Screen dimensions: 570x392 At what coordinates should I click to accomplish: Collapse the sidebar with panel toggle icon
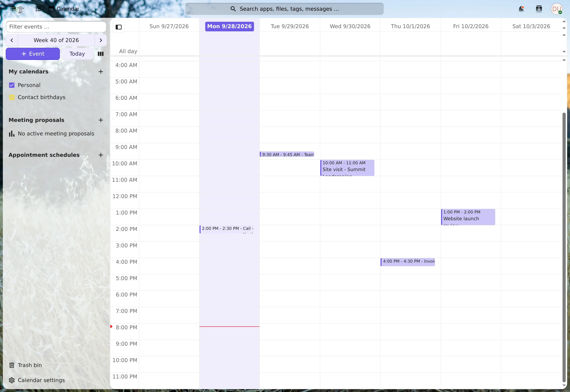pyautogui.click(x=119, y=27)
